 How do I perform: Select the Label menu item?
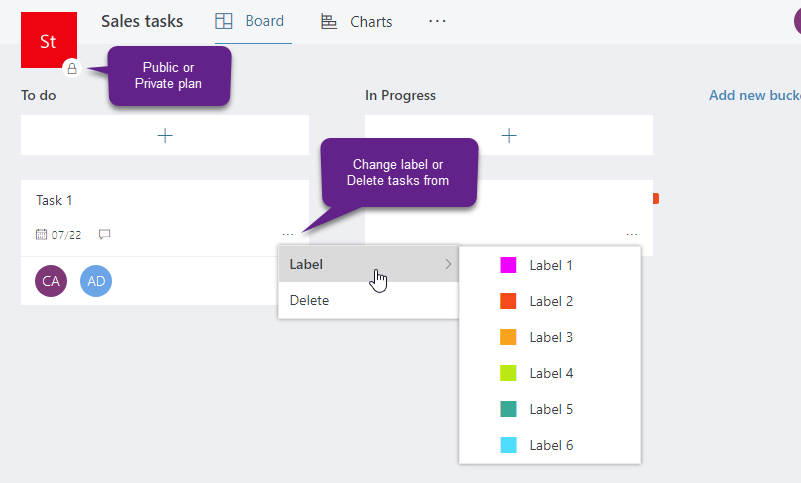click(368, 264)
